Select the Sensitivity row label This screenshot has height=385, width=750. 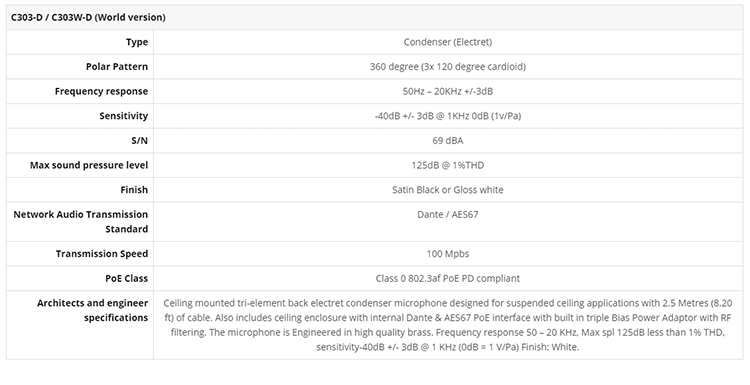coord(123,116)
